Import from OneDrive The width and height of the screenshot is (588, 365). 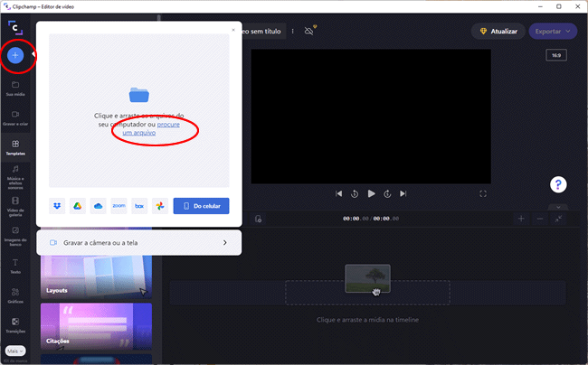coord(98,206)
